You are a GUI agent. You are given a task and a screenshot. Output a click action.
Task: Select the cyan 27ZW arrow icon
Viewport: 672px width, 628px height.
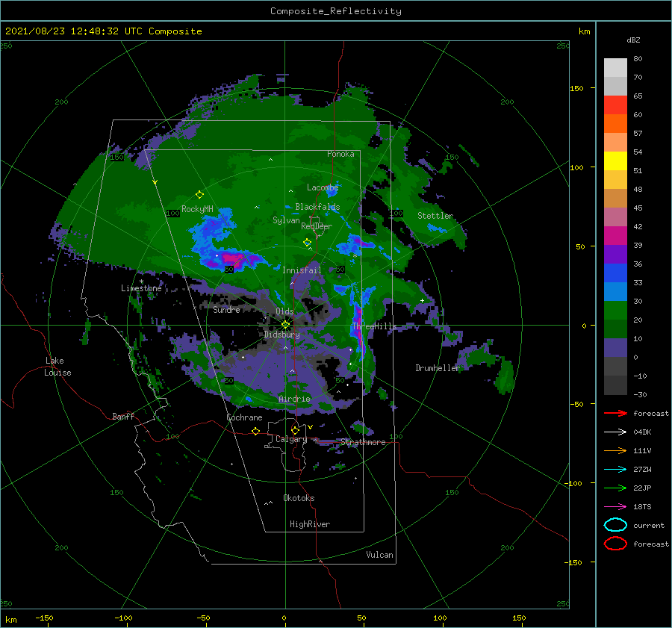coord(615,470)
